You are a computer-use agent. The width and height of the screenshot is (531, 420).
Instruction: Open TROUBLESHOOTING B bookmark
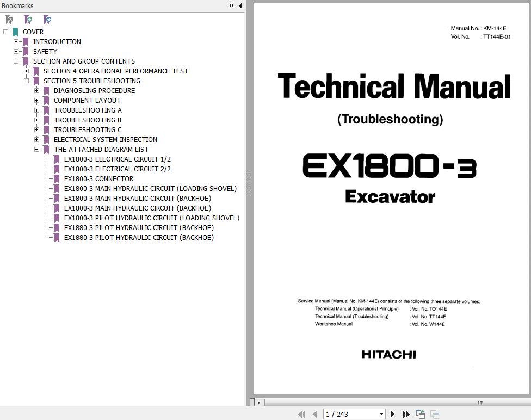(88, 120)
